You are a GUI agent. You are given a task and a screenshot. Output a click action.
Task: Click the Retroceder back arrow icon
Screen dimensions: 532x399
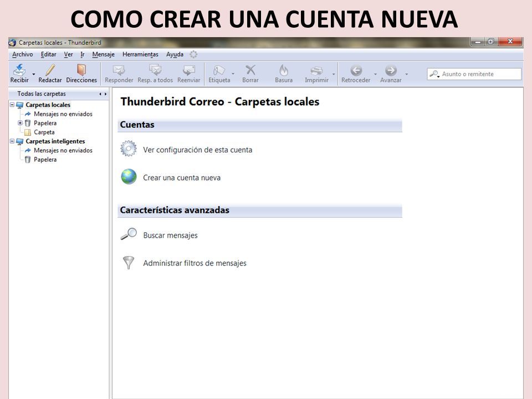point(356,70)
